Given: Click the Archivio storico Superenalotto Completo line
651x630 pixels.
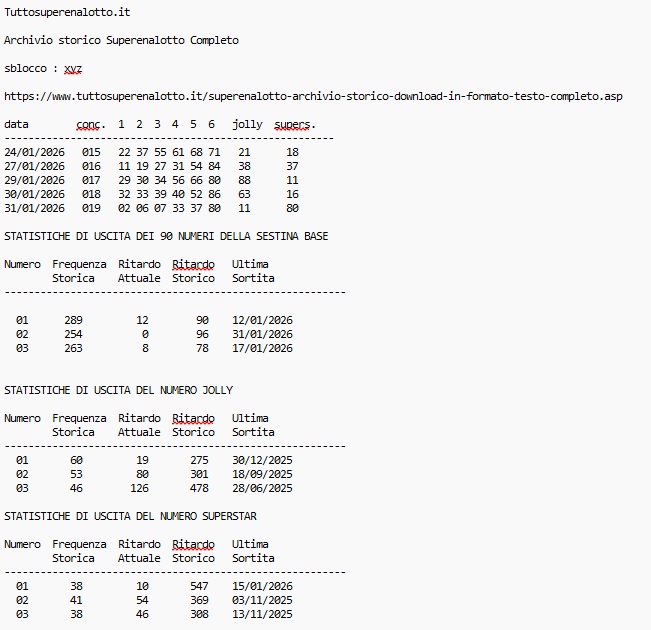Looking at the screenshot, I should point(121,40).
